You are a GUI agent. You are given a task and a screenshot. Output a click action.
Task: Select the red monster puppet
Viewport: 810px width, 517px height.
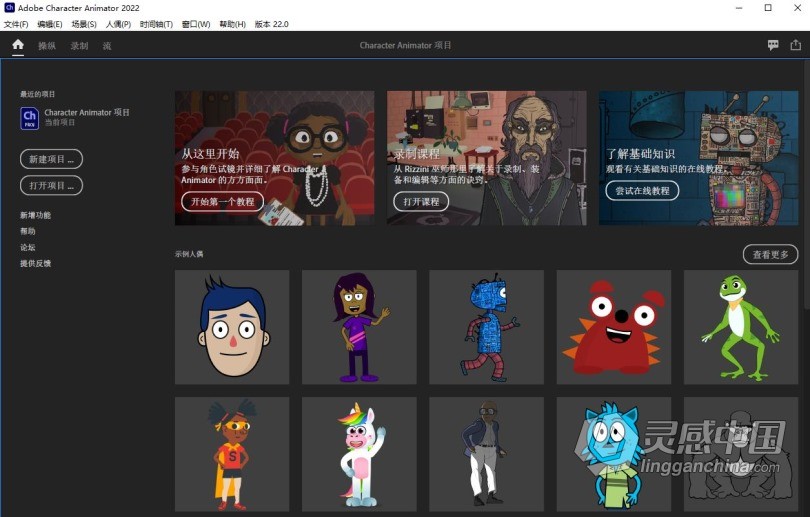coord(614,327)
